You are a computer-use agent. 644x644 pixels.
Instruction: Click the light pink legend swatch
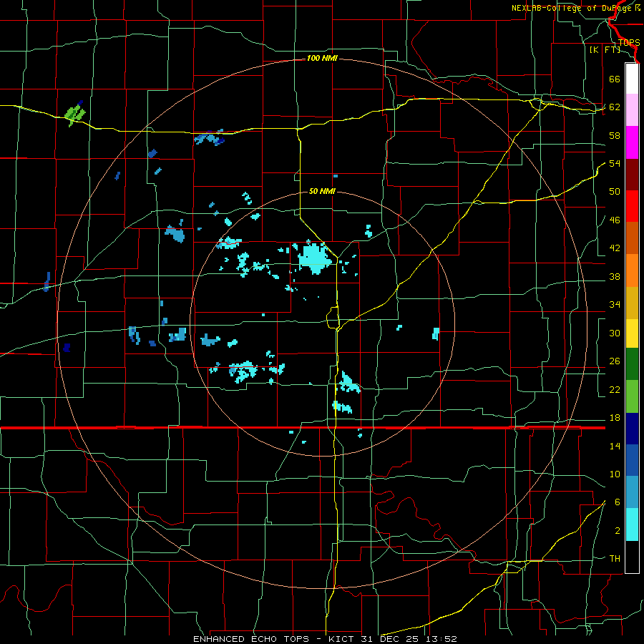(x=632, y=110)
